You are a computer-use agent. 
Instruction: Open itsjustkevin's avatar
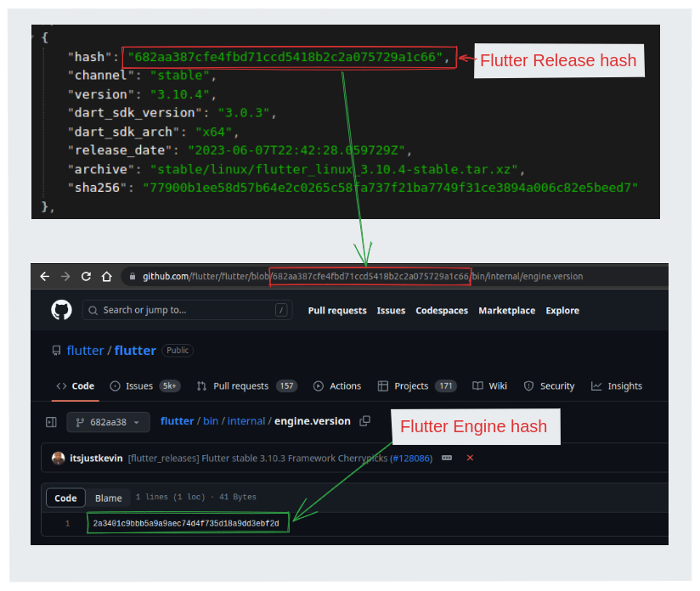pos(58,458)
